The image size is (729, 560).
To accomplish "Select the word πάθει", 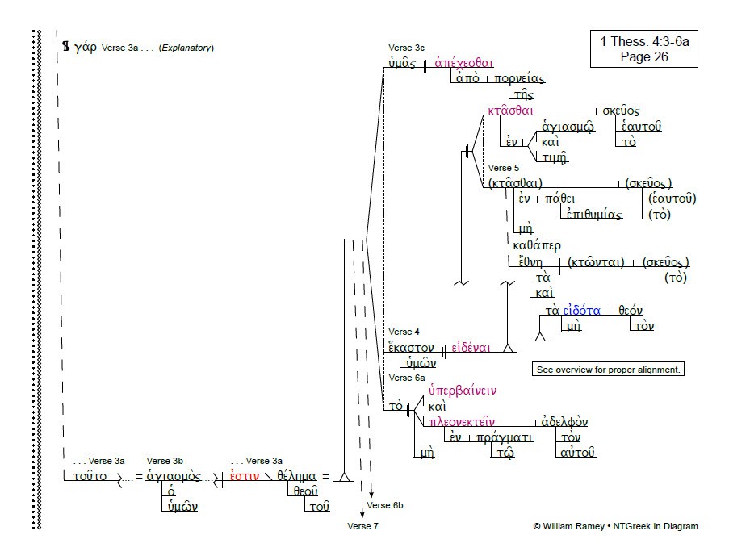I will [x=559, y=199].
